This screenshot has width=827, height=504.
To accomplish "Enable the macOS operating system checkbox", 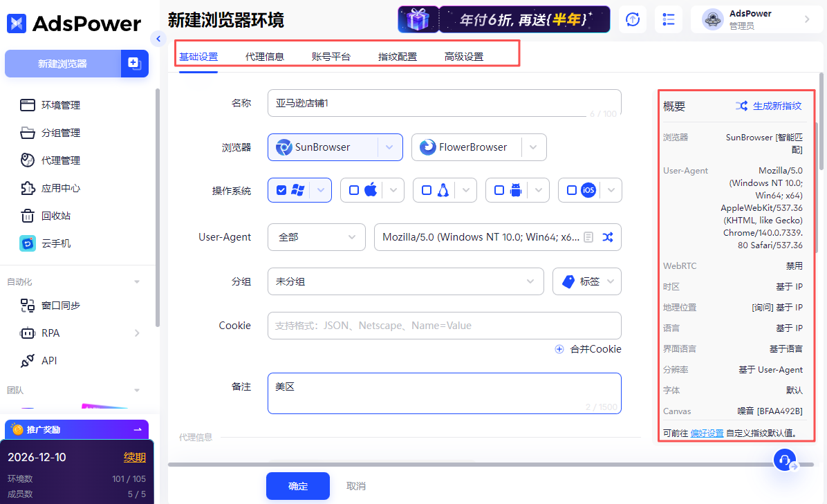I will pyautogui.click(x=355, y=189).
